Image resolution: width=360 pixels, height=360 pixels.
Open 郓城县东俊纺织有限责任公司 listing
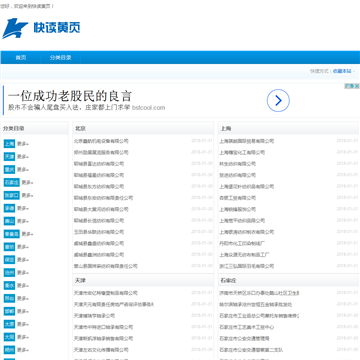point(104,198)
